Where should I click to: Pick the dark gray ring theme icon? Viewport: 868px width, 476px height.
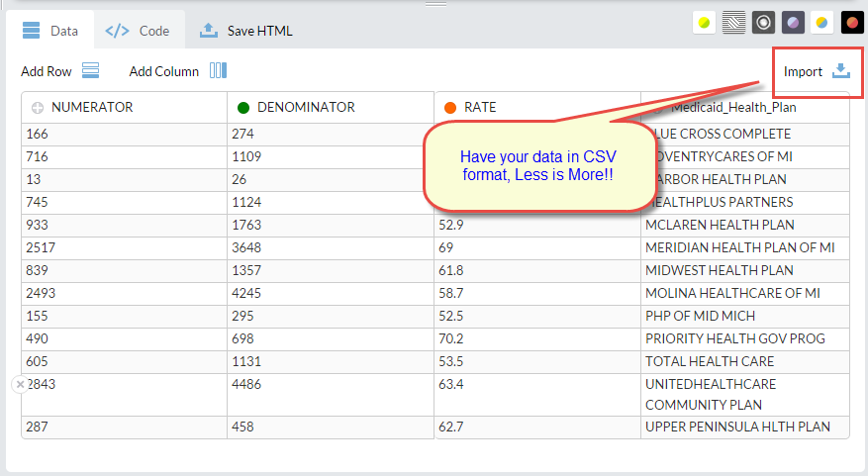pos(763,23)
